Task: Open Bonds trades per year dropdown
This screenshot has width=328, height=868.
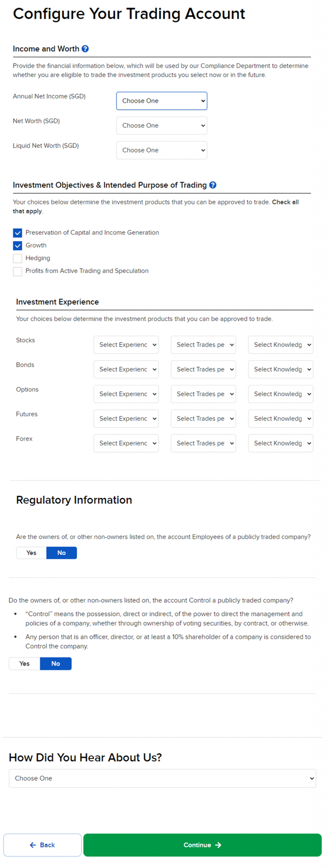Action: click(x=203, y=369)
